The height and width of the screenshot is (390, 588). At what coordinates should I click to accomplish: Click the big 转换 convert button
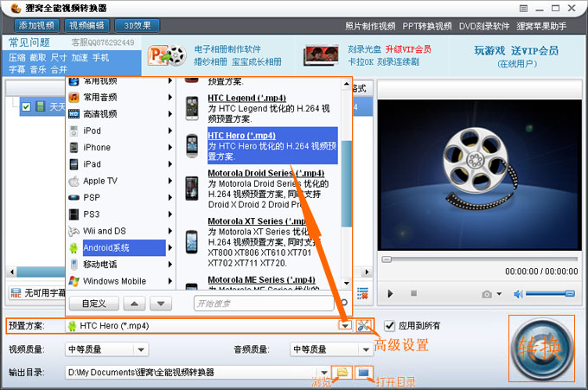[541, 348]
